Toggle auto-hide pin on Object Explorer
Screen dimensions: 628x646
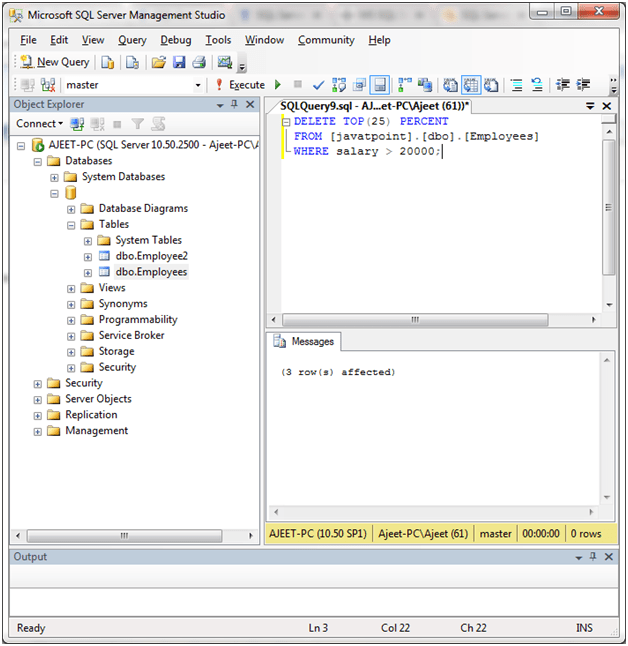234,104
